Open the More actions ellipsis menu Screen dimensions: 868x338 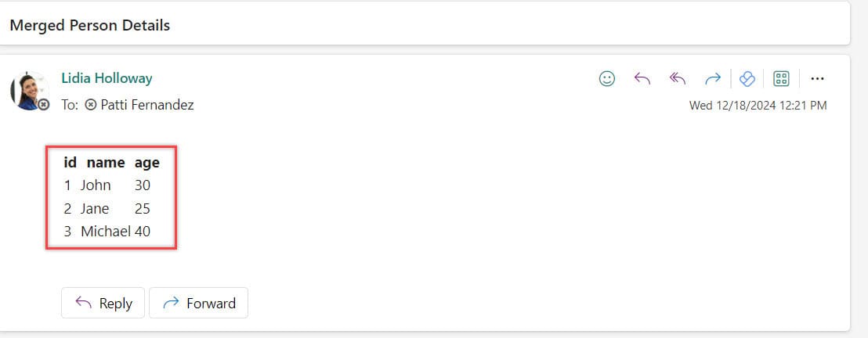click(x=818, y=78)
